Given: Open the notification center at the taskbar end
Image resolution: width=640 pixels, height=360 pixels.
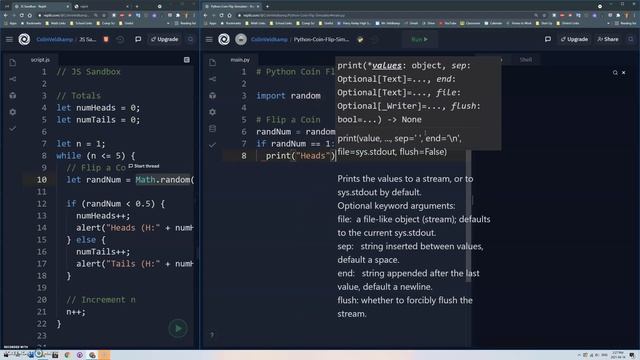Looking at the screenshot, I should pyautogui.click(x=632, y=355).
